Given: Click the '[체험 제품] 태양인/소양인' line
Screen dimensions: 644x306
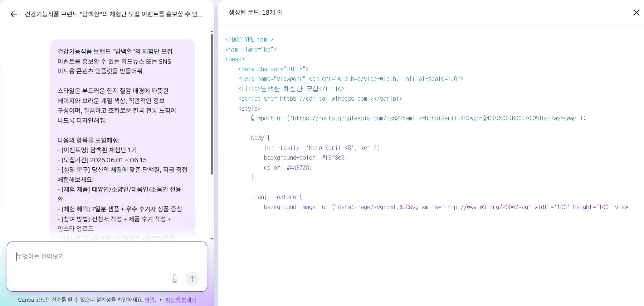Looking at the screenshot, I should tap(119, 194).
